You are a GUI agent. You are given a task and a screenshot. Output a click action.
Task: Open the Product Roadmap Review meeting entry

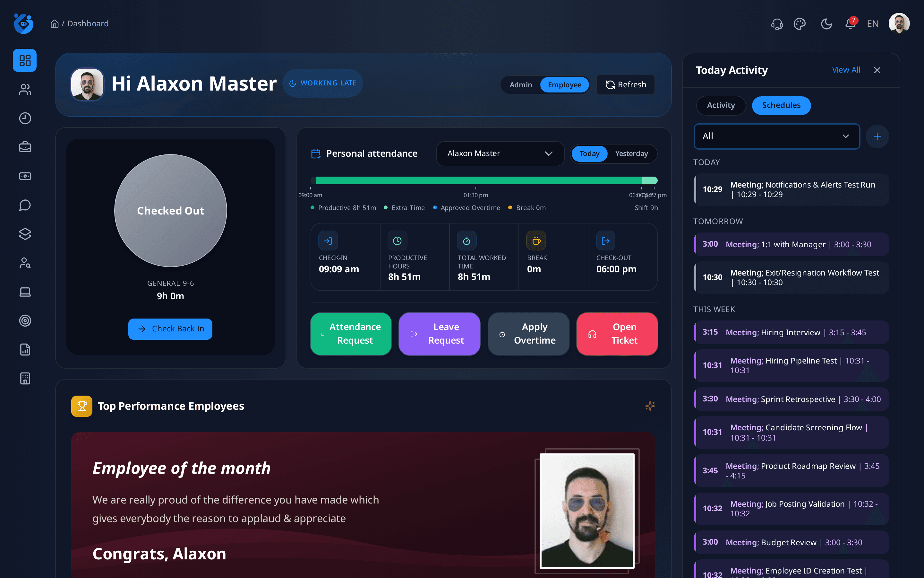[x=791, y=470]
